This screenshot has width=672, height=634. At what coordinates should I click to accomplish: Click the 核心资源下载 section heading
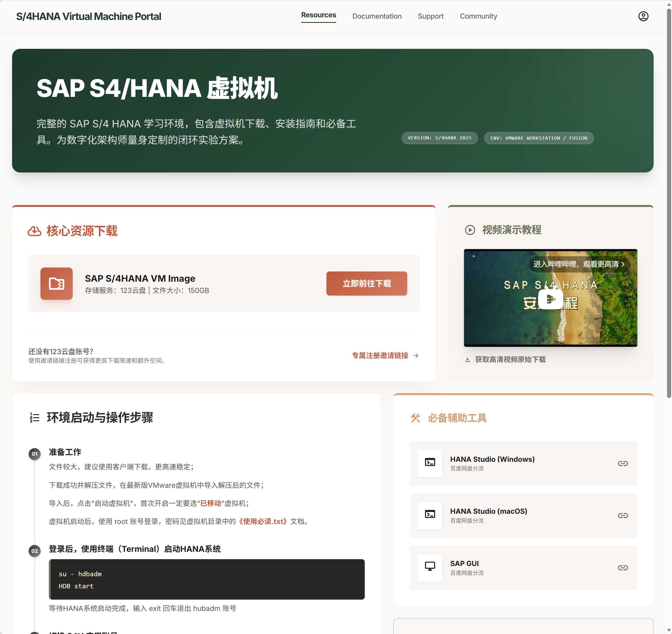pos(82,231)
